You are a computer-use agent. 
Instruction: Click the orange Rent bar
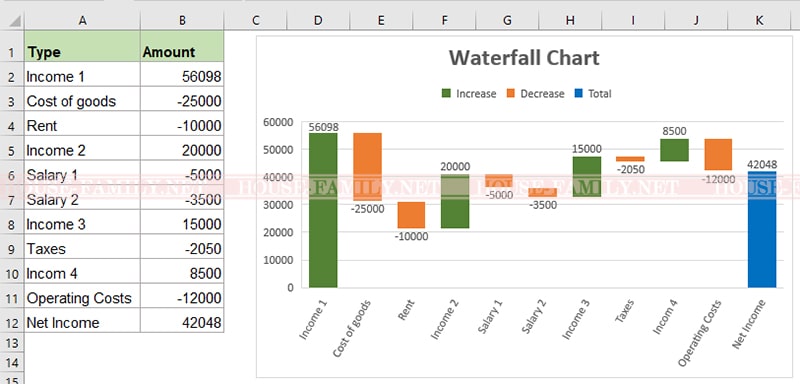tap(411, 215)
